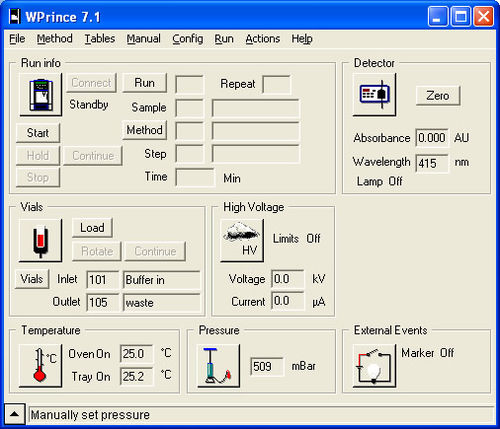Click the External Events circuit icon
The width and height of the screenshot is (500, 429).
(374, 366)
